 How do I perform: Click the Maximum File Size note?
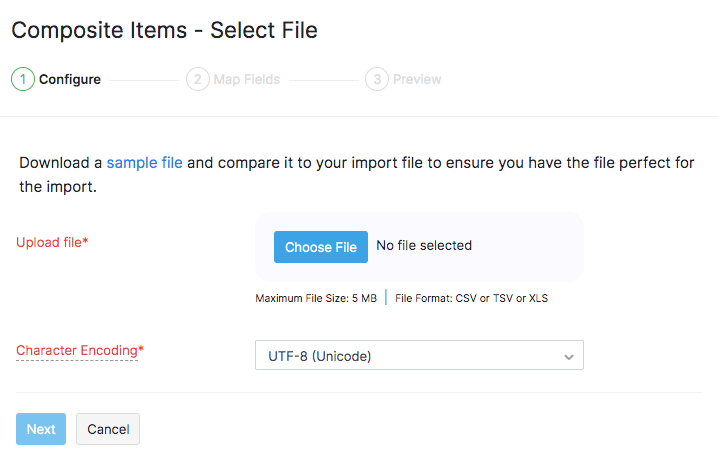(316, 298)
